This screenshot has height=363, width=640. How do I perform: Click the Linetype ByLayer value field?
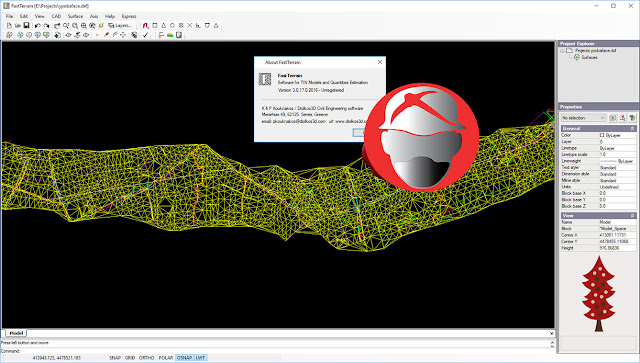pyautogui.click(x=617, y=148)
